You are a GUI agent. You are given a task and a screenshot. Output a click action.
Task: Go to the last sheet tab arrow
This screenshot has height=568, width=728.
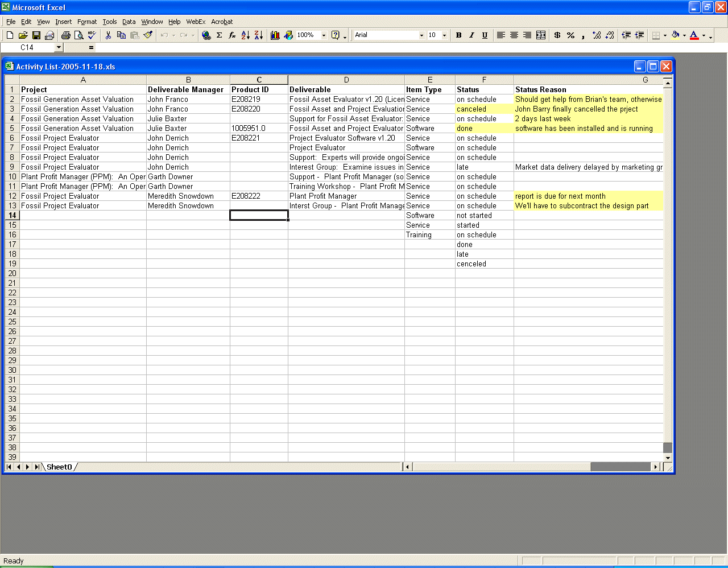[x=37, y=467]
